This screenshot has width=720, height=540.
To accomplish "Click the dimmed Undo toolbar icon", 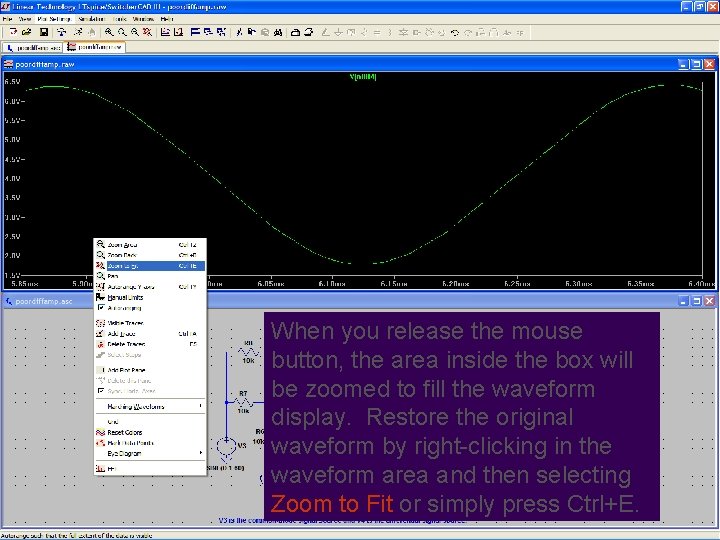I will (x=455, y=32).
